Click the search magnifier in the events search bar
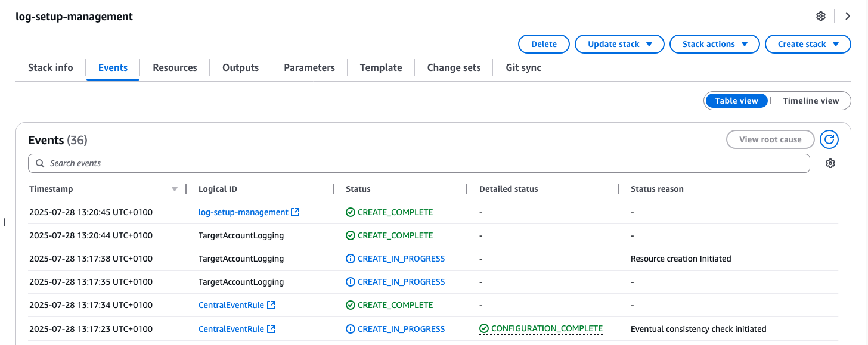This screenshot has width=868, height=345. click(39, 163)
